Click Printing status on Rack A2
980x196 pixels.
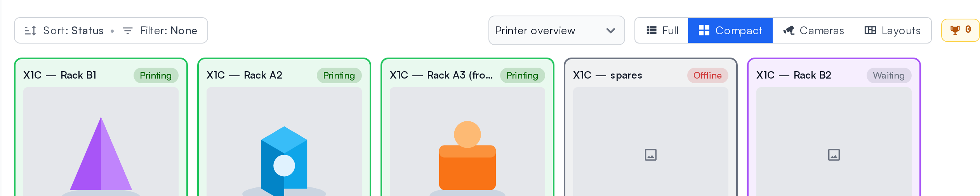click(339, 75)
